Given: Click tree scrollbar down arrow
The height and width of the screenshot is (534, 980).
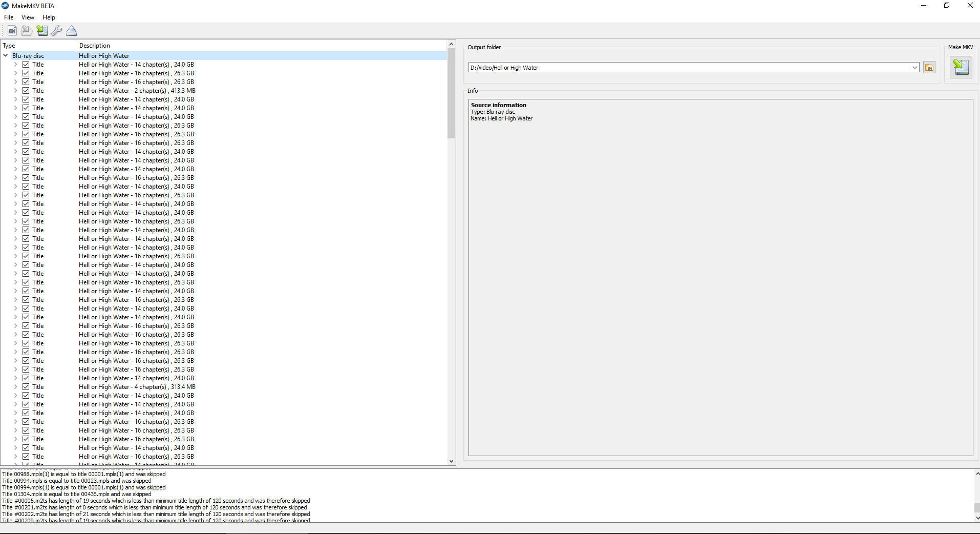Looking at the screenshot, I should pyautogui.click(x=451, y=461).
